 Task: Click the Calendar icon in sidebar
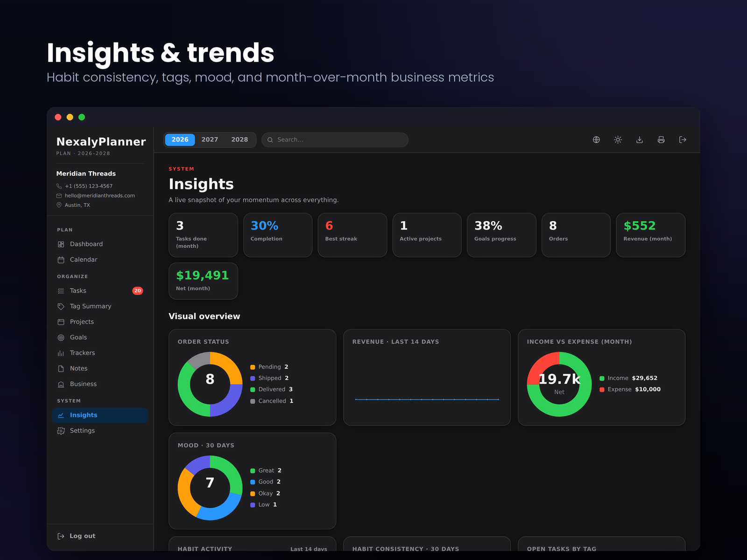pos(61,259)
